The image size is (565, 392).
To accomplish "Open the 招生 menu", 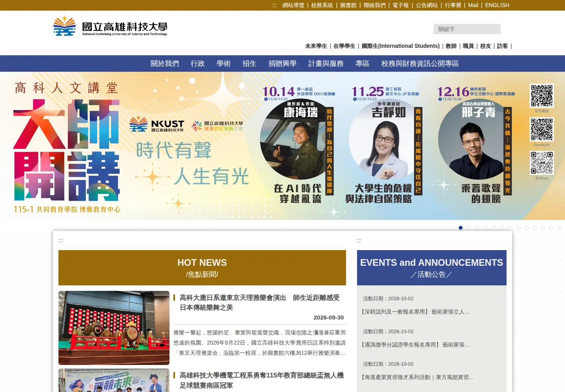I will (250, 64).
